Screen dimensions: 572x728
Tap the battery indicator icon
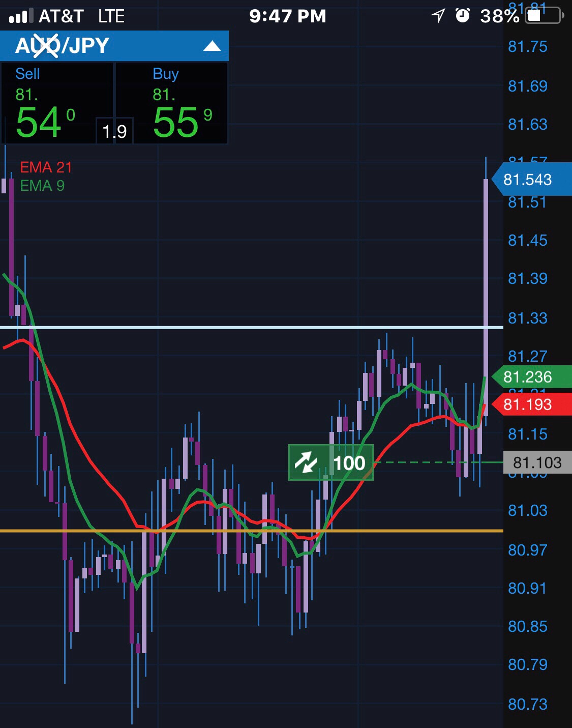coord(545,16)
